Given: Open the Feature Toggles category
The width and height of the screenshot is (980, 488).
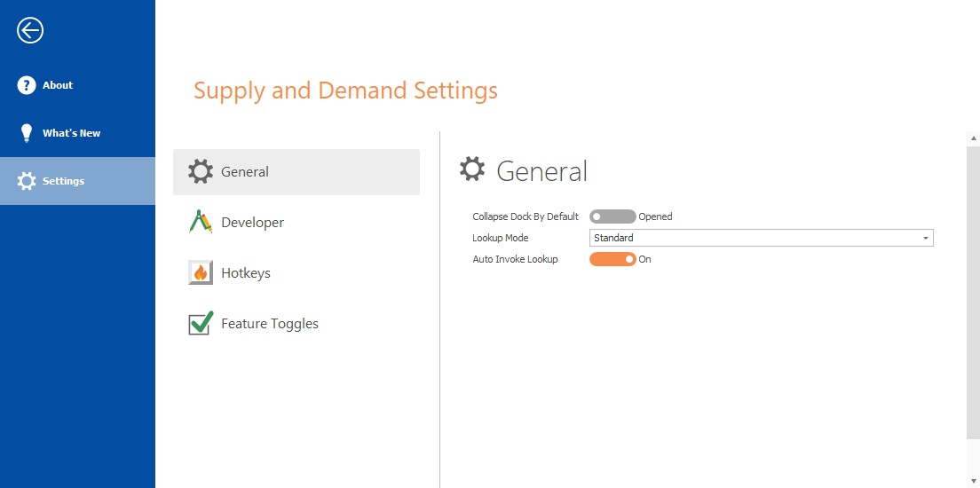Looking at the screenshot, I should click(296, 324).
